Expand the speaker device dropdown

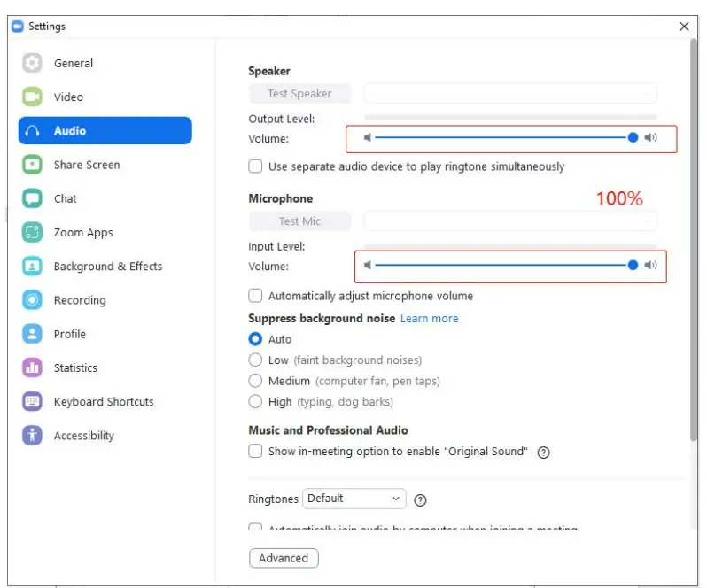[x=510, y=94]
